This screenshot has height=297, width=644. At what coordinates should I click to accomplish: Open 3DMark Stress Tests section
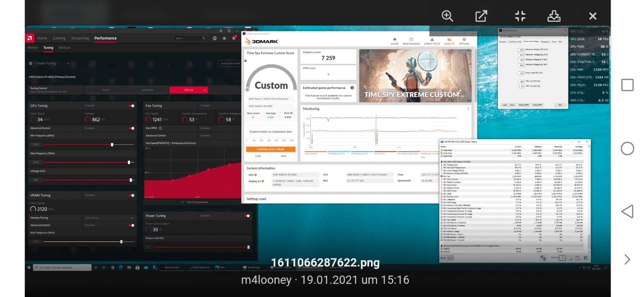point(432,41)
